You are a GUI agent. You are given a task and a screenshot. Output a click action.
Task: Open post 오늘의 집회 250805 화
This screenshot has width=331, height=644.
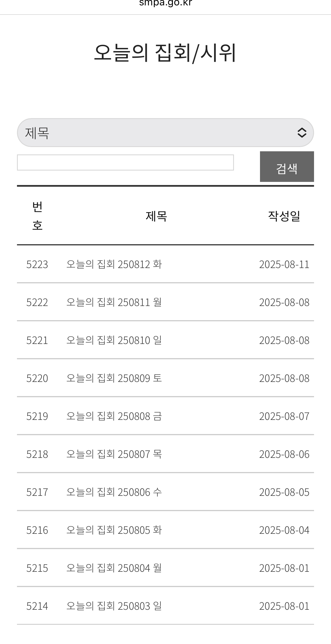[114, 530]
